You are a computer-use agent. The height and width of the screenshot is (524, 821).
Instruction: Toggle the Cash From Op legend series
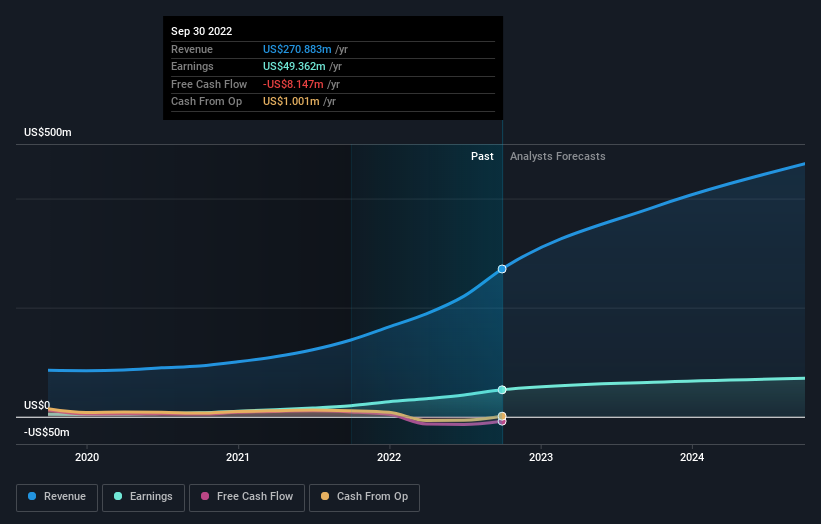point(364,497)
